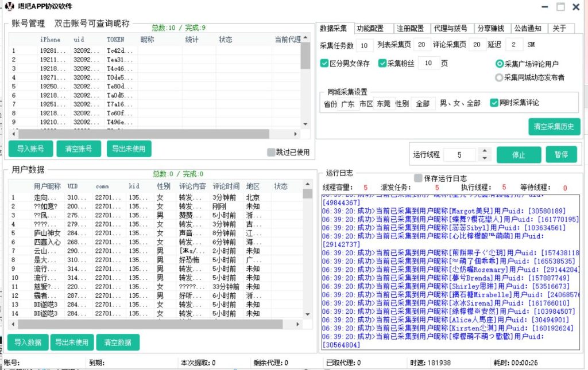Click the app logo in the title bar
The height and width of the screenshot is (370, 588).
(x=9, y=6)
